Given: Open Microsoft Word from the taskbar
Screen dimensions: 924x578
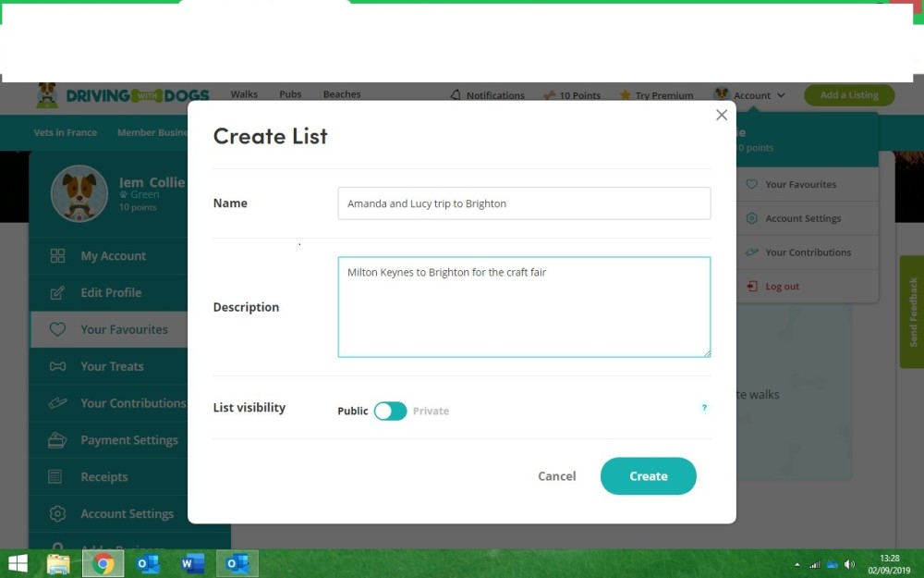Looking at the screenshot, I should [193, 563].
